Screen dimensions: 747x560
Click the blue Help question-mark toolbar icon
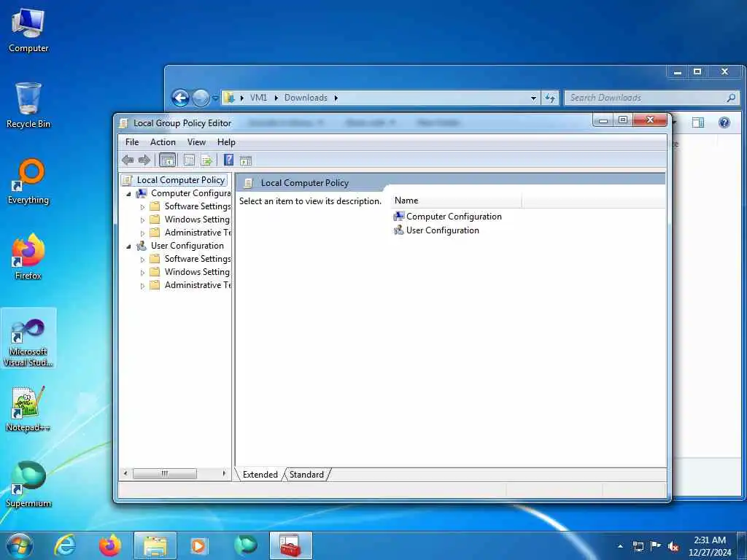(228, 160)
